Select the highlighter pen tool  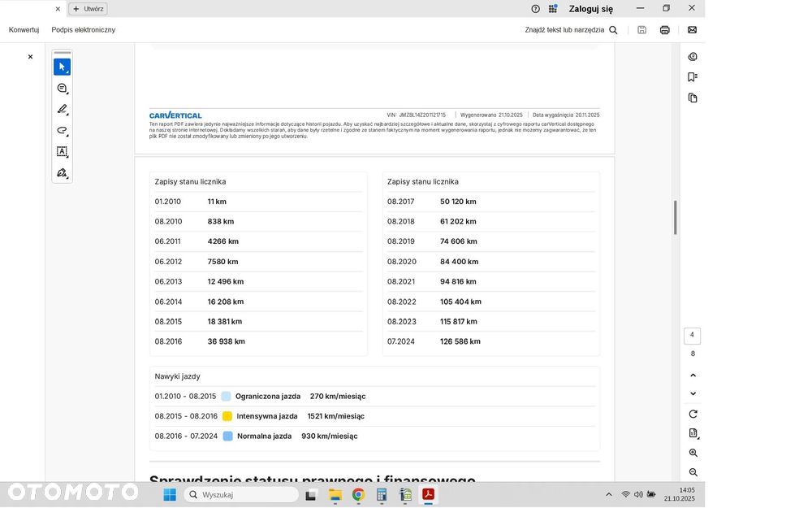(63, 109)
